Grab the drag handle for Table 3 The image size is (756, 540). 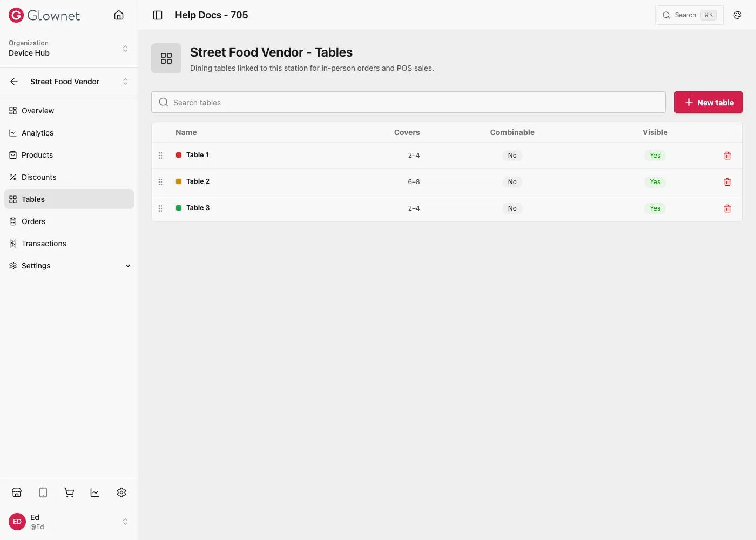160,208
